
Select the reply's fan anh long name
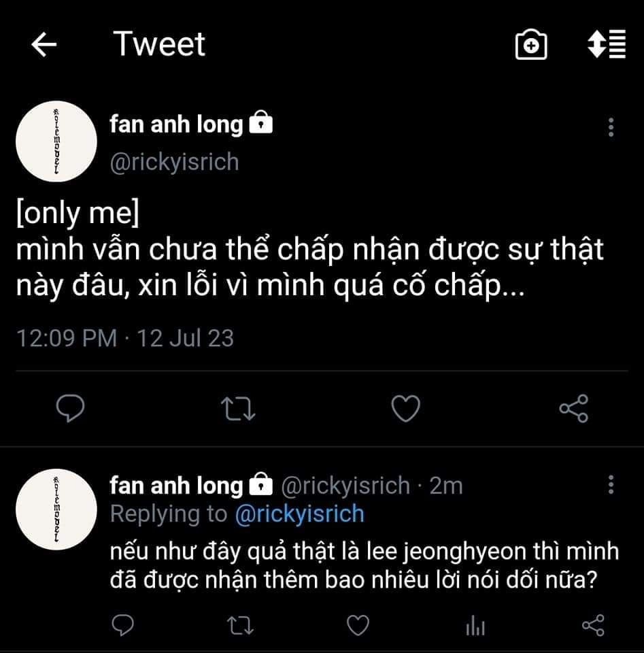click(176, 486)
